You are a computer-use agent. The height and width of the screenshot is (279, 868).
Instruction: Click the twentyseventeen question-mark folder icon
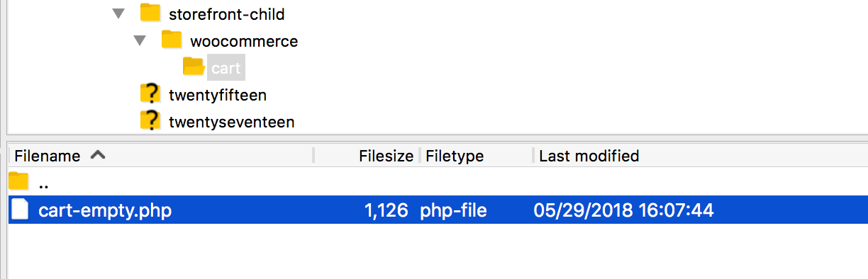150,121
